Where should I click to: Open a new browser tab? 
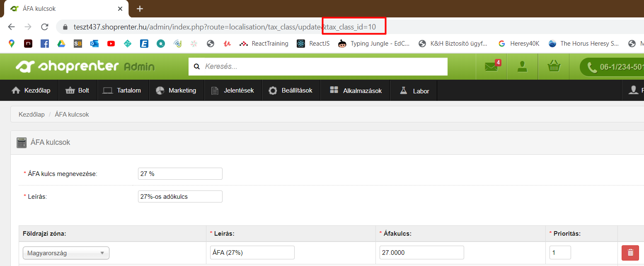pos(140,9)
